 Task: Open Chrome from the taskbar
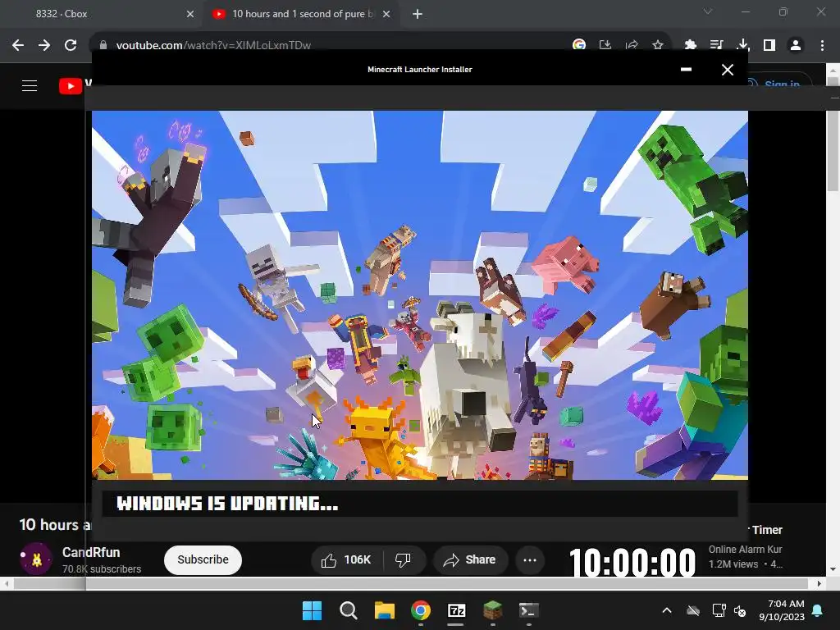click(421, 610)
